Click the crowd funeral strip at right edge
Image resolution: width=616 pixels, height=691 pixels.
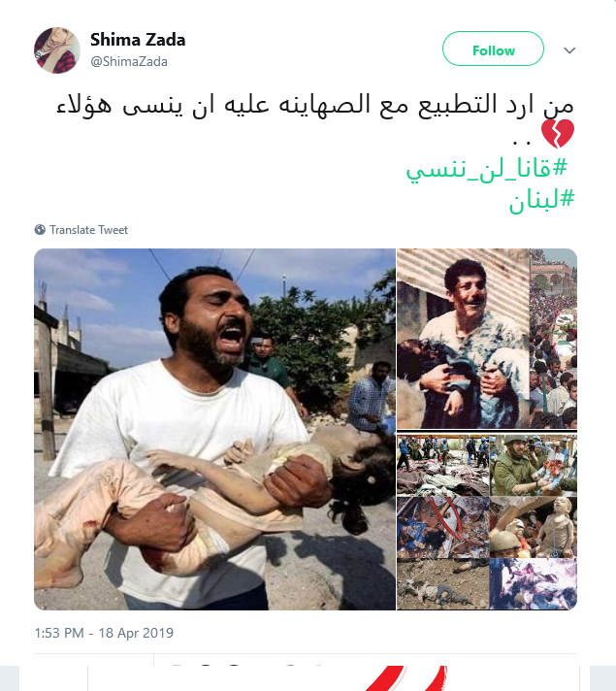tap(554, 339)
